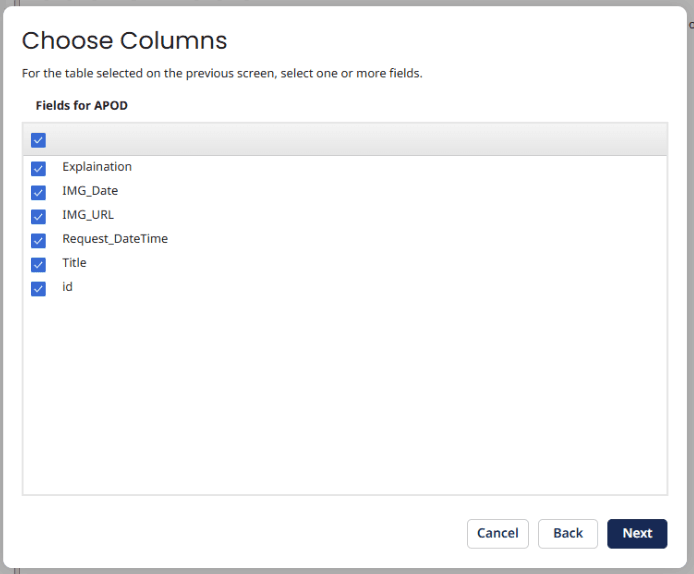694x574 pixels.
Task: Toggle the Request_DateTime checkbox
Action: tap(38, 240)
